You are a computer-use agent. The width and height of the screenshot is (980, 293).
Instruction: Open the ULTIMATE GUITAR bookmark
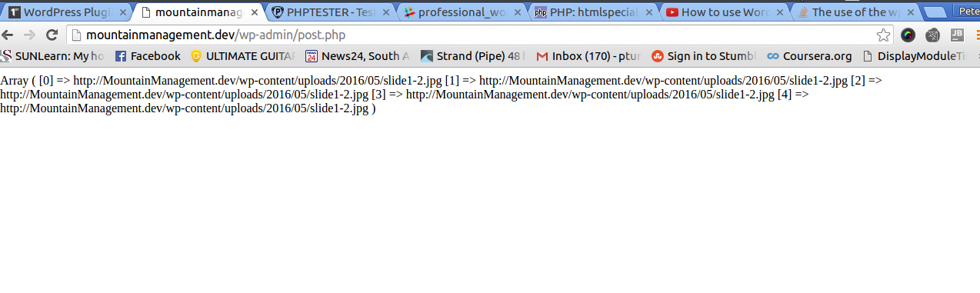(x=242, y=56)
